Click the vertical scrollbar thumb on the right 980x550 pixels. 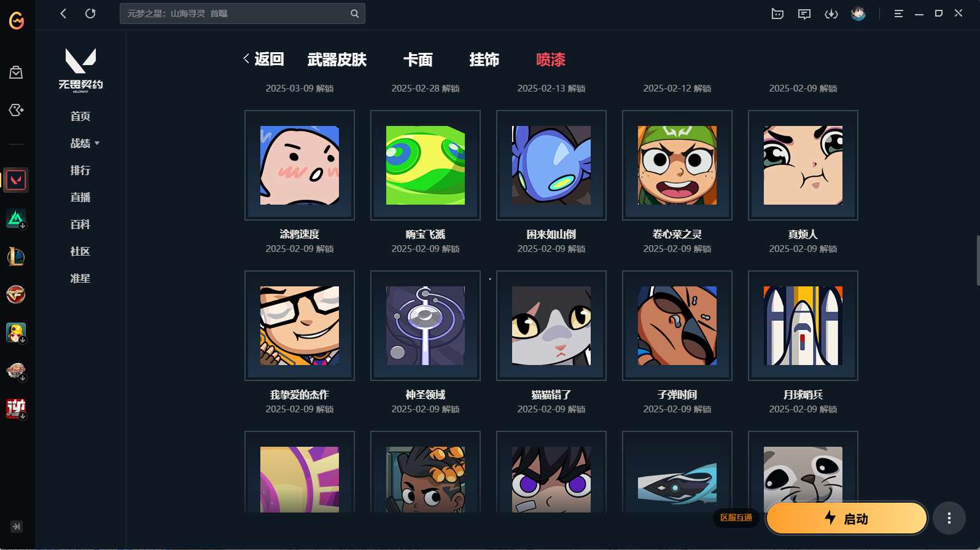tap(978, 260)
